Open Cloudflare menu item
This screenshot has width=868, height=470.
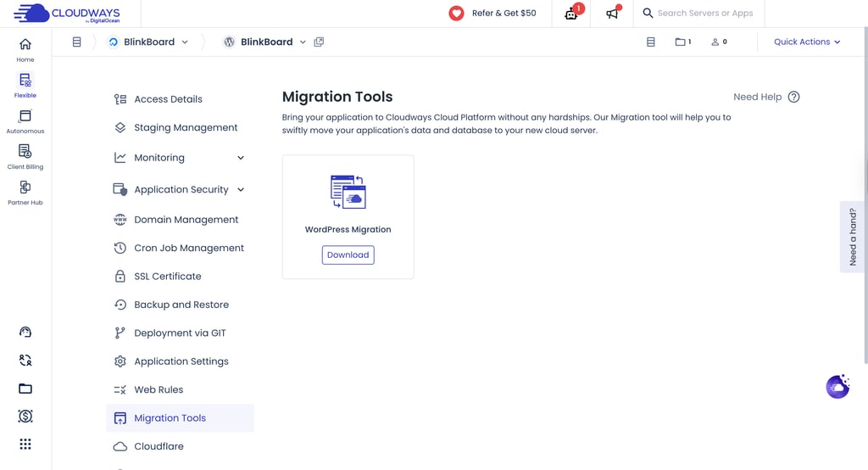180,446
